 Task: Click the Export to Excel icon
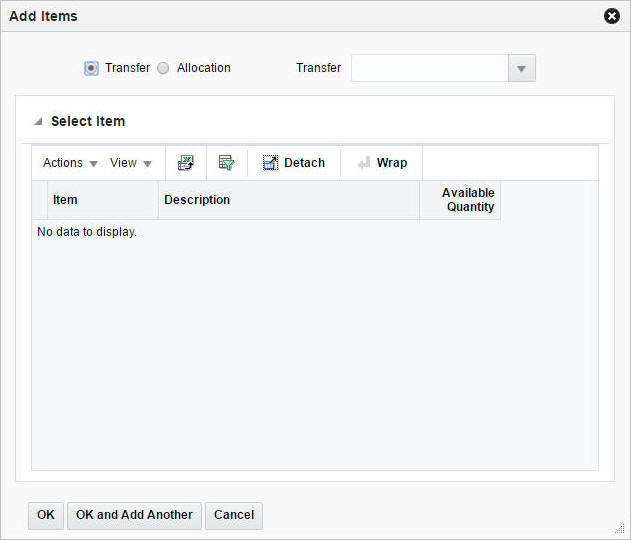(x=186, y=163)
